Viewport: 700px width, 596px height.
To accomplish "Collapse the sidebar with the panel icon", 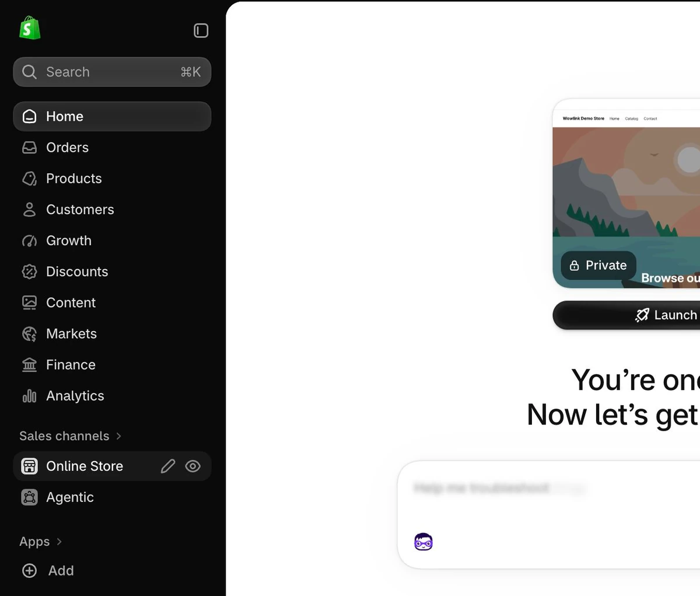I will (201, 30).
